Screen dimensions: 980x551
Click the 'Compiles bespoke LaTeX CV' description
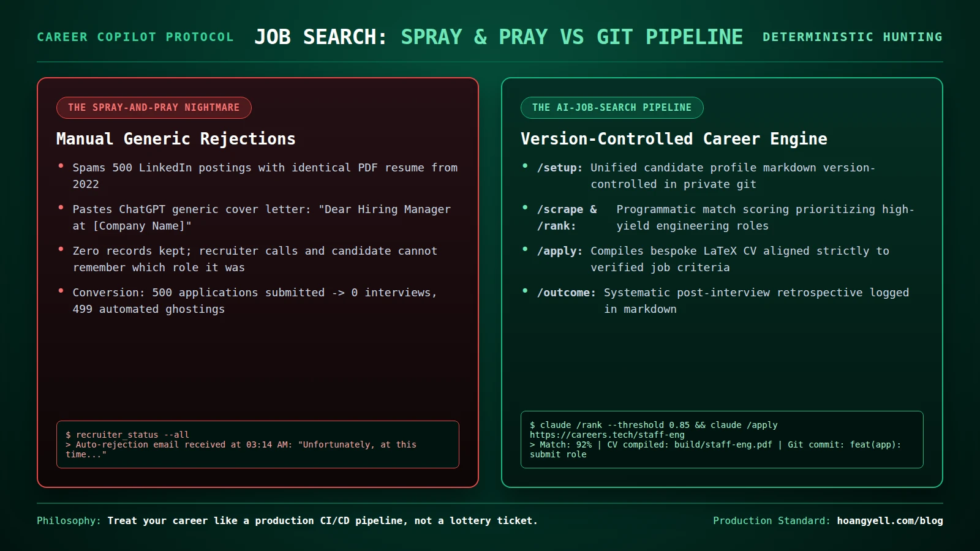(740, 259)
